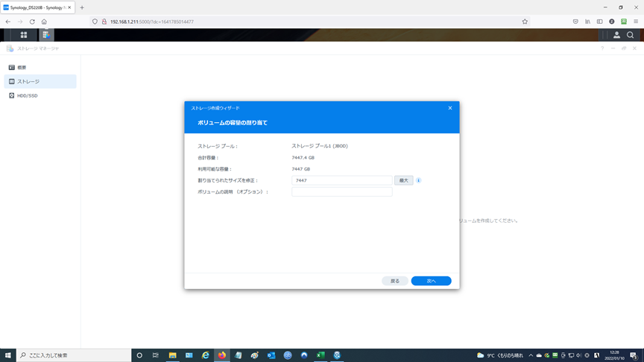Open the DSM search magnifier icon
This screenshot has height=362, width=644.
coord(630,35)
